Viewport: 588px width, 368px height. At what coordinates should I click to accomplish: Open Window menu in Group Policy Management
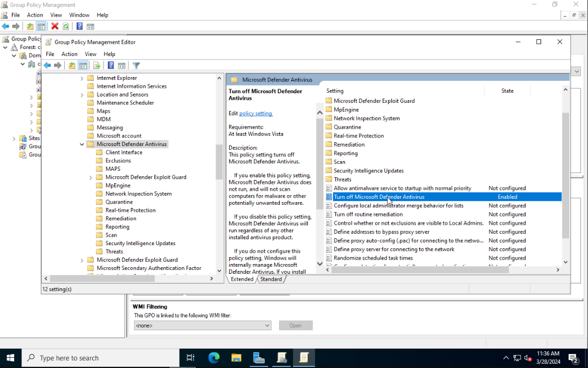pyautogui.click(x=79, y=15)
